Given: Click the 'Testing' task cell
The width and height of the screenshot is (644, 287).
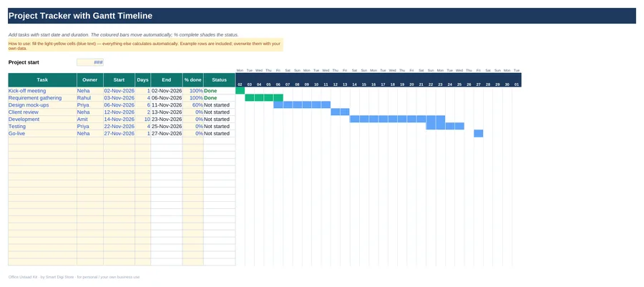Looking at the screenshot, I should pos(42,127).
